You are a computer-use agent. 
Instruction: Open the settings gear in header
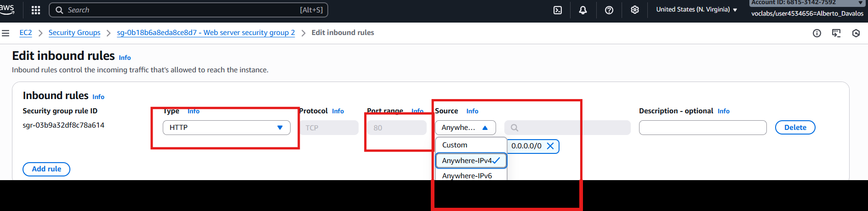[x=634, y=10]
